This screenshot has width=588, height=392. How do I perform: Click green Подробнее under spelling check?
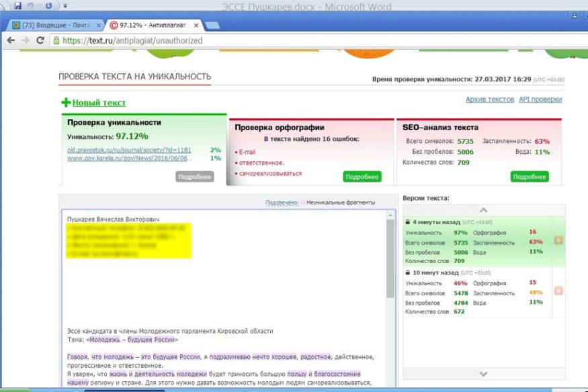click(x=362, y=177)
